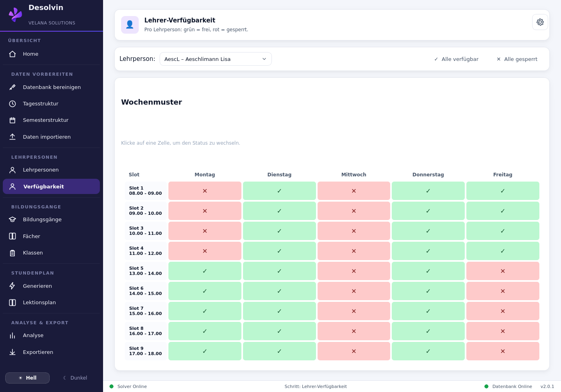Viewport: 561px width, 392px height.
Task: Click the Datenbank bereinigen tool icon
Action: (12, 87)
